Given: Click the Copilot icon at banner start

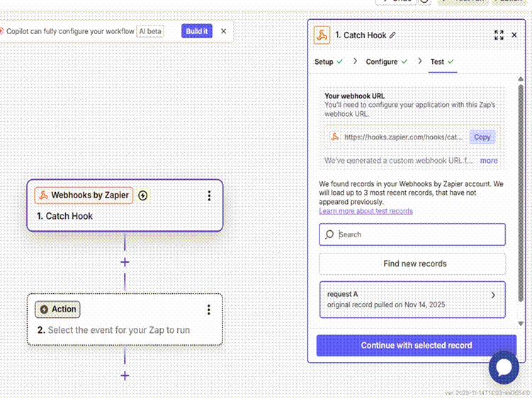Looking at the screenshot, I should (x=1, y=31).
